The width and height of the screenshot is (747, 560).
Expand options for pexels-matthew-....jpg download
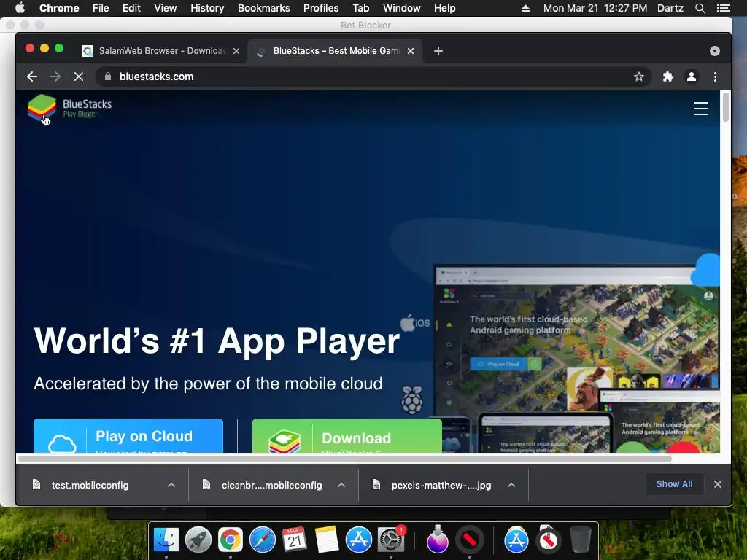click(511, 485)
